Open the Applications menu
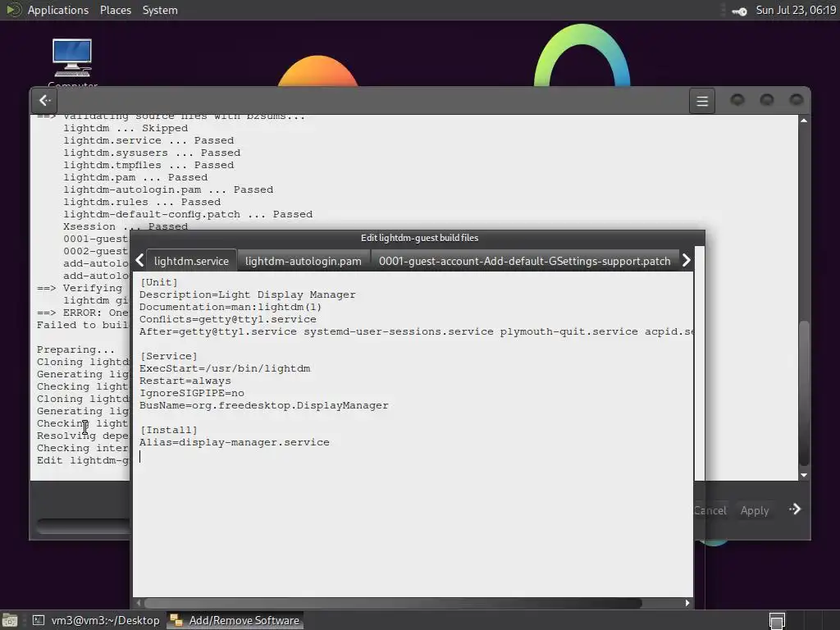Viewport: 840px width, 630px height. coord(58,10)
